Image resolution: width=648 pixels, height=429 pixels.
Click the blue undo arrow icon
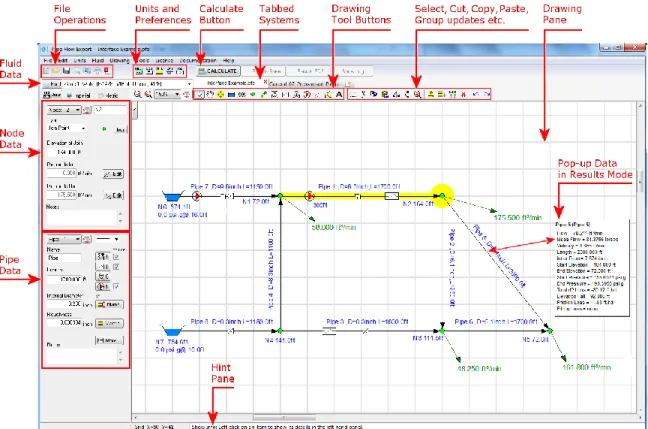[476, 95]
